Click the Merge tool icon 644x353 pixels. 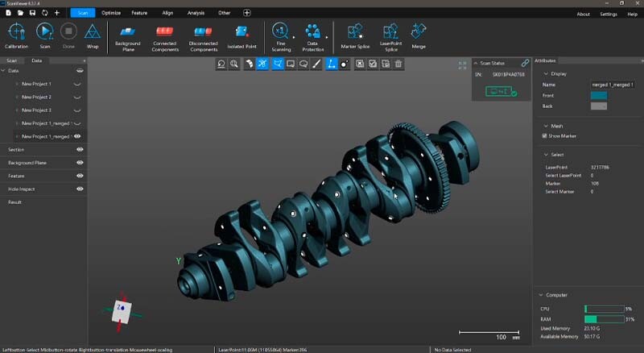(418, 31)
